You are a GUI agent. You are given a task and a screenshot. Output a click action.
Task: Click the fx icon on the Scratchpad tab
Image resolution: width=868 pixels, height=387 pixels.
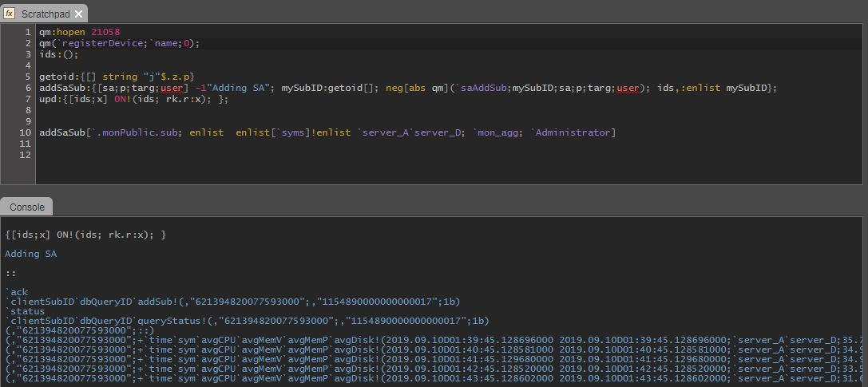(x=10, y=14)
